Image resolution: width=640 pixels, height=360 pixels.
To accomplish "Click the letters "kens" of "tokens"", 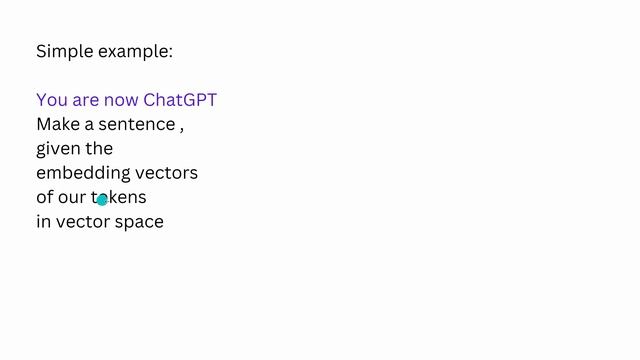I will (x=127, y=198).
